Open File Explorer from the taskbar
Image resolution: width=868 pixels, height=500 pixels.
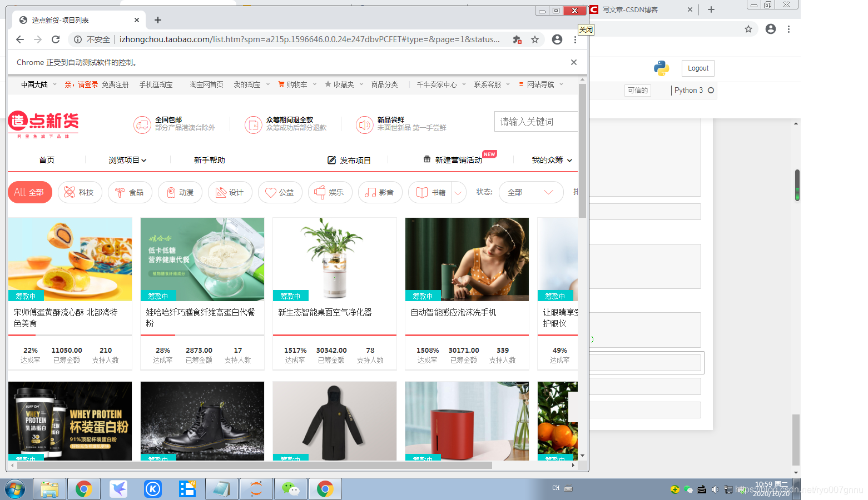49,489
